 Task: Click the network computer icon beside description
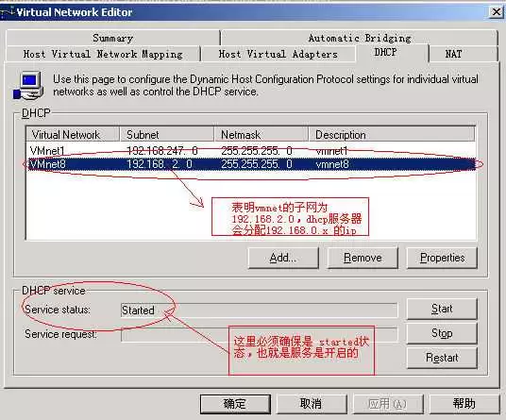tap(28, 86)
